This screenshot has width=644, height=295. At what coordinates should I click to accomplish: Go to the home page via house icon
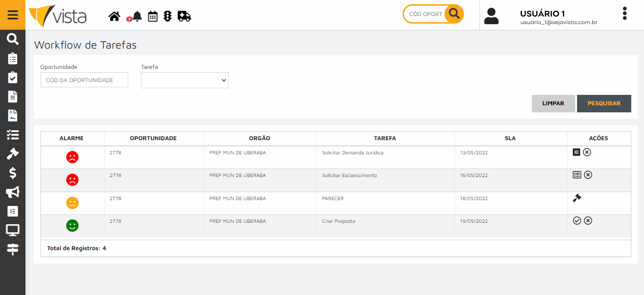[114, 17]
